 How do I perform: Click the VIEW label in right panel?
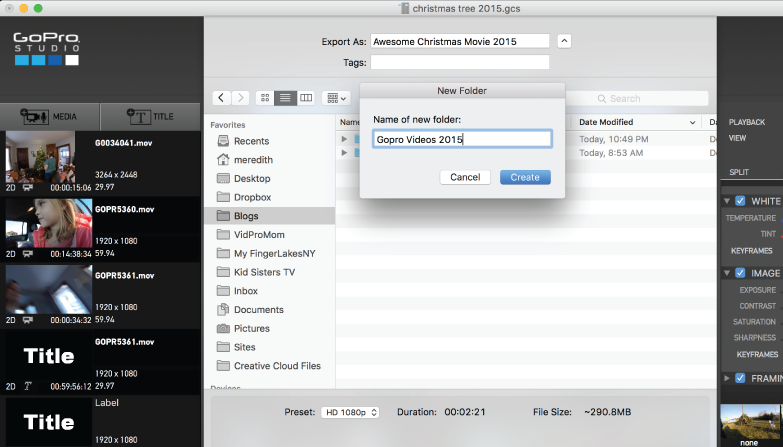pos(737,138)
